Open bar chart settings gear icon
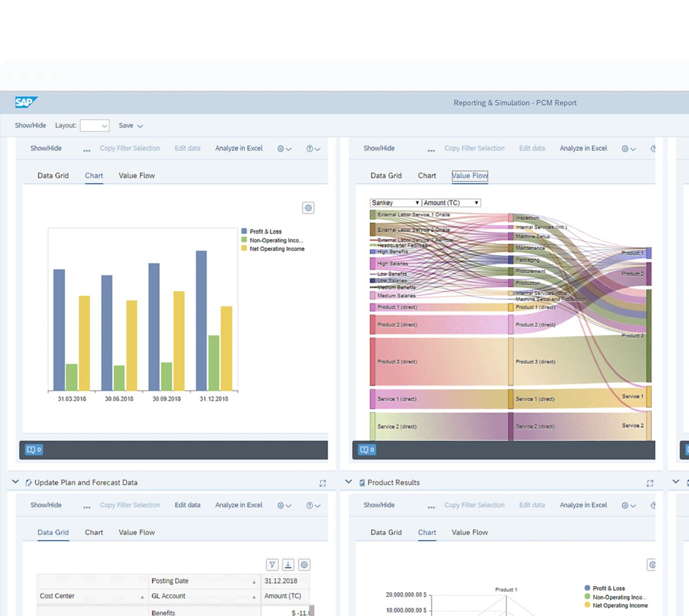The width and height of the screenshot is (689, 616). (308, 208)
